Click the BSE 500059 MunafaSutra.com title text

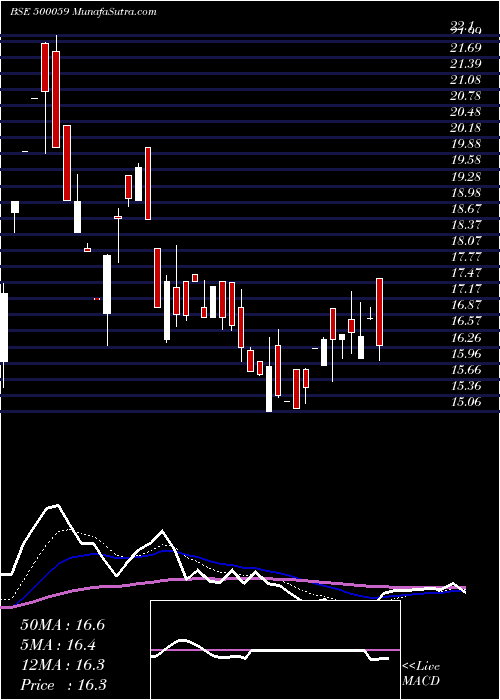coord(83,12)
